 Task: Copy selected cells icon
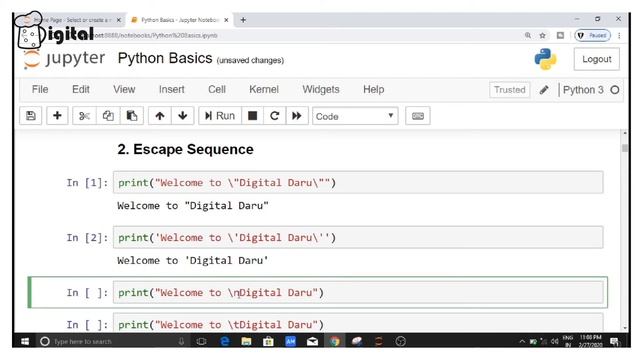pyautogui.click(x=108, y=116)
